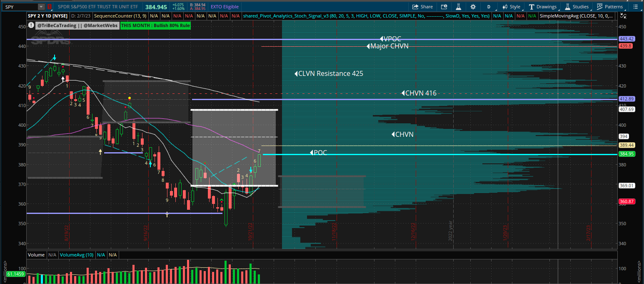Open the list menu icon at top right

click(x=635, y=7)
